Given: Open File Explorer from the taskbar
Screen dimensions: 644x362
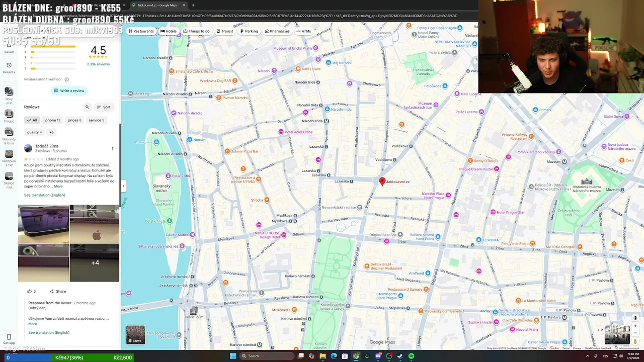Looking at the screenshot, I should pos(323,356).
